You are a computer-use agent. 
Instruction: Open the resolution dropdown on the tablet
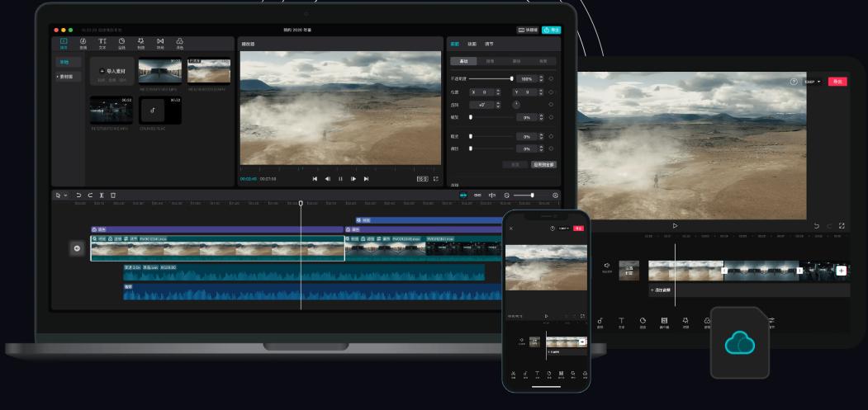tap(813, 82)
